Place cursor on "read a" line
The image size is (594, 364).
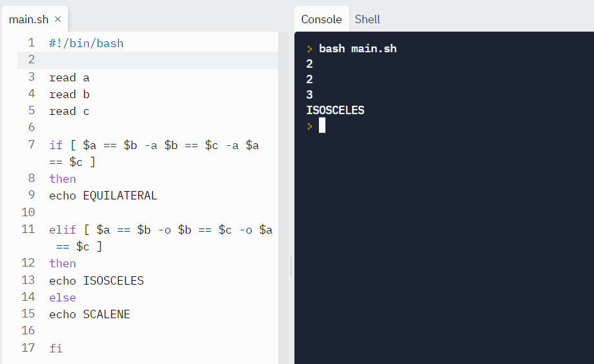click(x=69, y=78)
